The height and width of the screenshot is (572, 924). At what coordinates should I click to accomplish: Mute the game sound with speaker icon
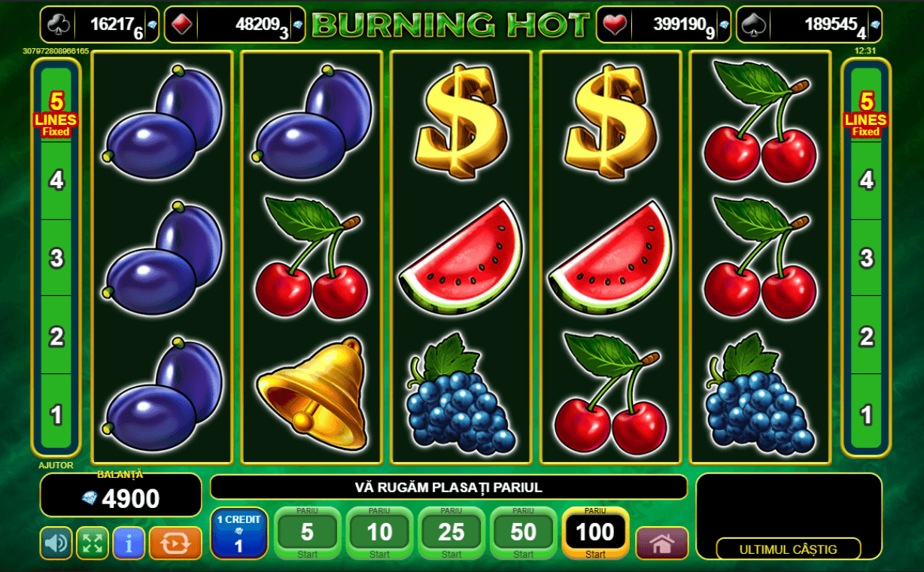tap(56, 543)
